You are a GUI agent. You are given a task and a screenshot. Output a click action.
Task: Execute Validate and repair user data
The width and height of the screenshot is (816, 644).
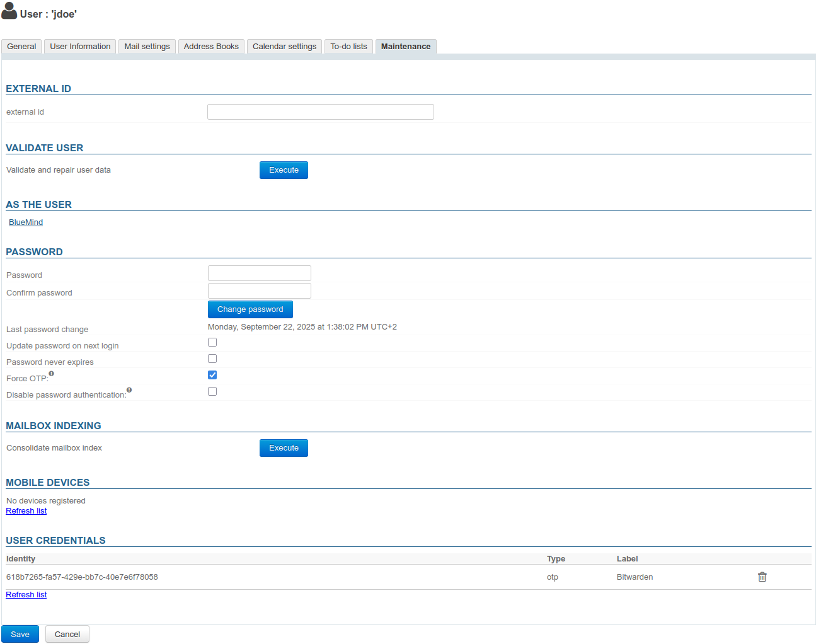[284, 170]
